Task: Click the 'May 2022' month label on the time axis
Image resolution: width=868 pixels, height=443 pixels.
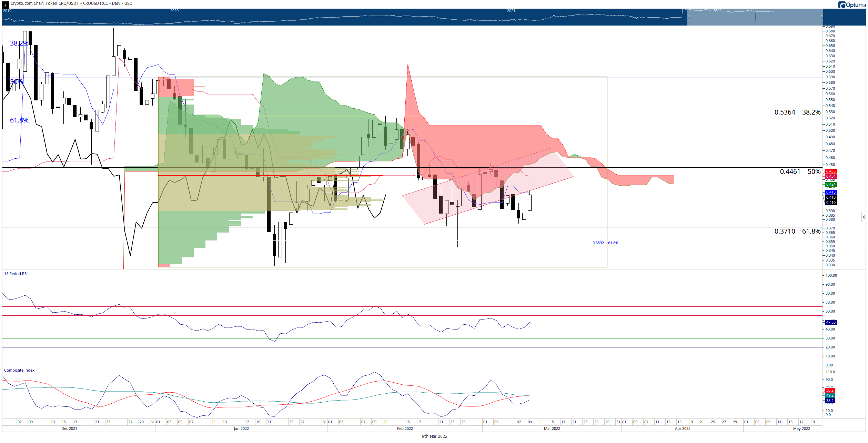Action: pyautogui.click(x=801, y=429)
